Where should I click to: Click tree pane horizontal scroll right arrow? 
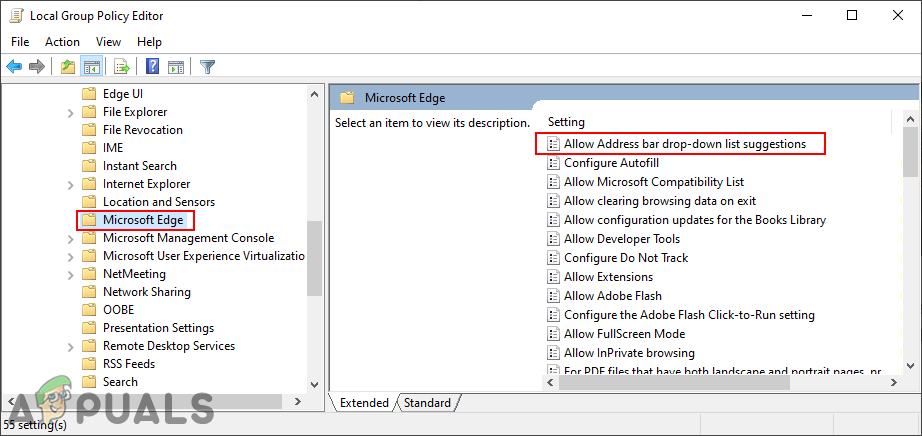(x=298, y=401)
